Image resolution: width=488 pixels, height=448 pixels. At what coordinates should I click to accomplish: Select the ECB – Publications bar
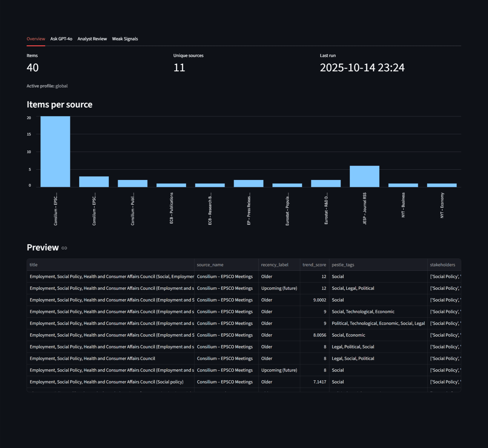pyautogui.click(x=171, y=185)
